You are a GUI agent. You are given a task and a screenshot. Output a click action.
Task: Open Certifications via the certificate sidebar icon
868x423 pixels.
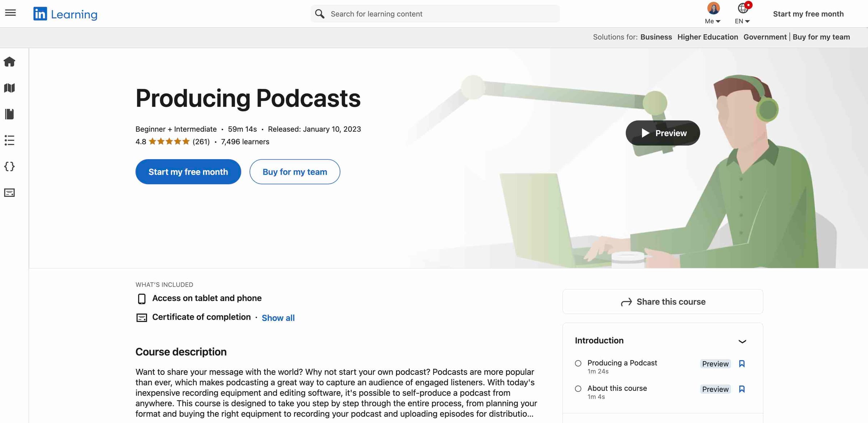pyautogui.click(x=10, y=193)
